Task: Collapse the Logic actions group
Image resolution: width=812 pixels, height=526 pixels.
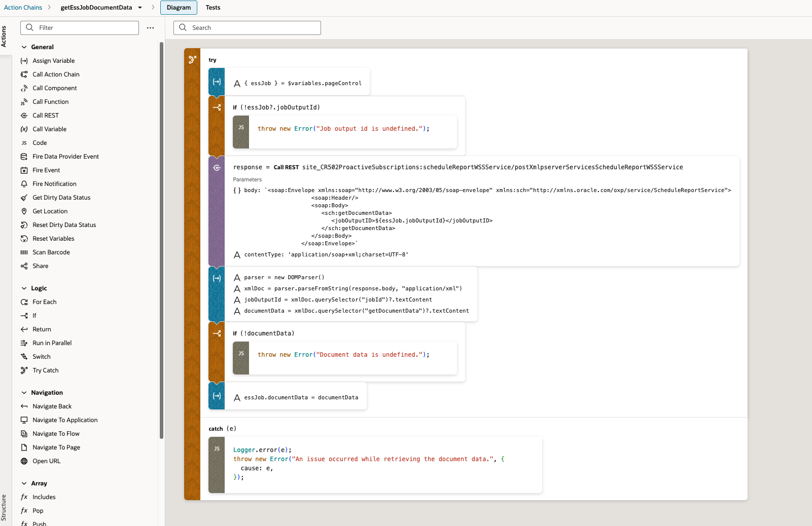Action: pos(24,288)
